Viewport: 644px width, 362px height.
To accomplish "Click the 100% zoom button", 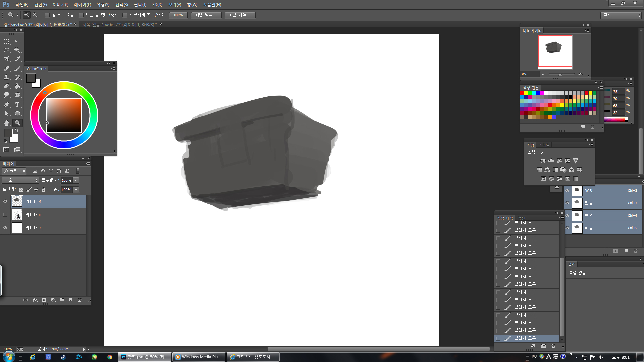I will point(178,15).
